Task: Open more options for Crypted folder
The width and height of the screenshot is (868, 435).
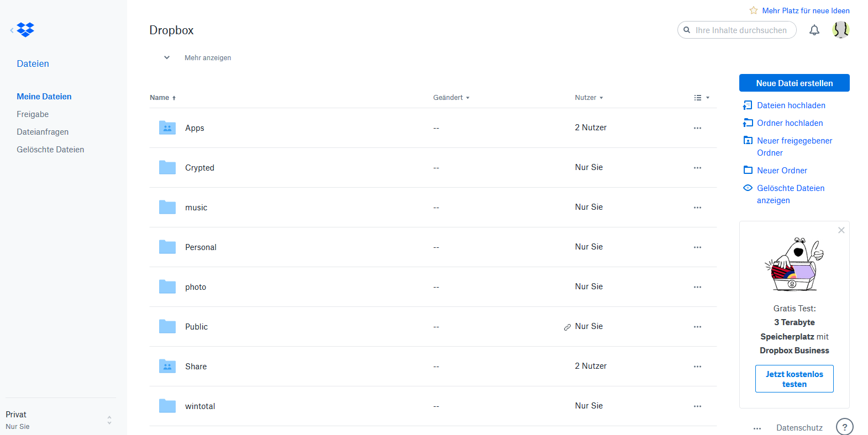Action: click(x=697, y=168)
